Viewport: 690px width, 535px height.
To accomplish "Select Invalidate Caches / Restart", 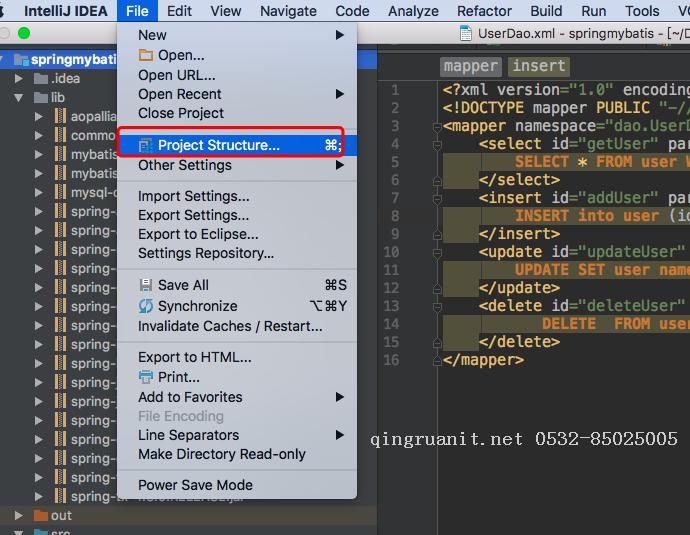I will coord(230,326).
